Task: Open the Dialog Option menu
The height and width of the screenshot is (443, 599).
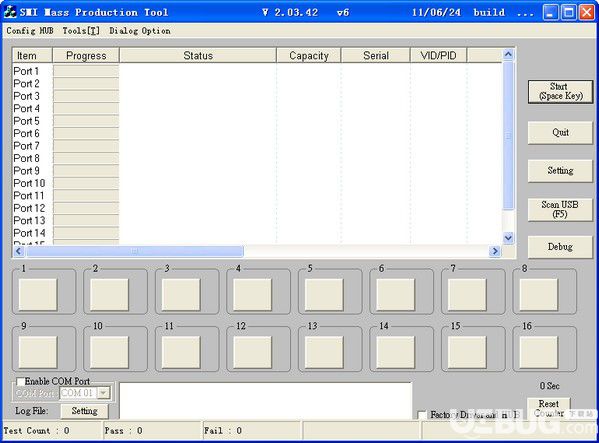Action: pos(140,31)
